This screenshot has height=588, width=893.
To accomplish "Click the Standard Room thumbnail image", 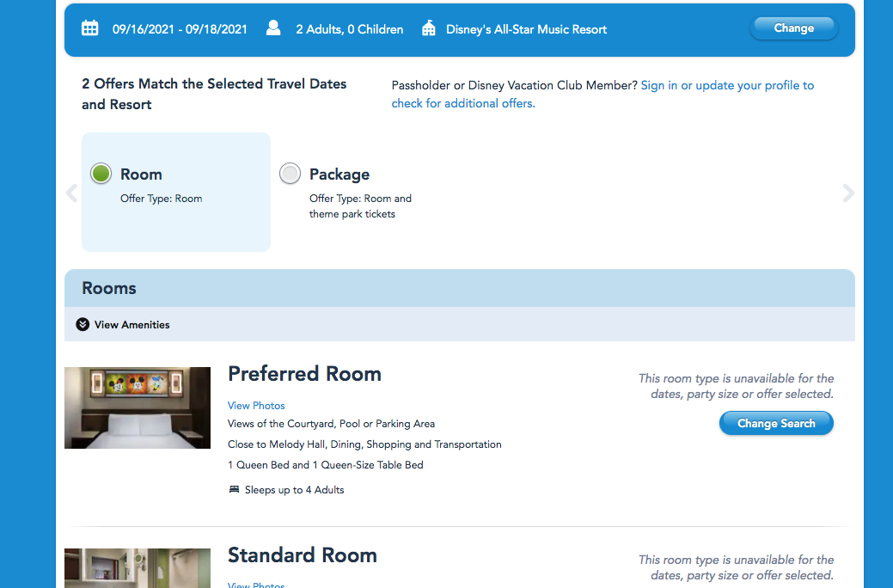I will (x=138, y=568).
